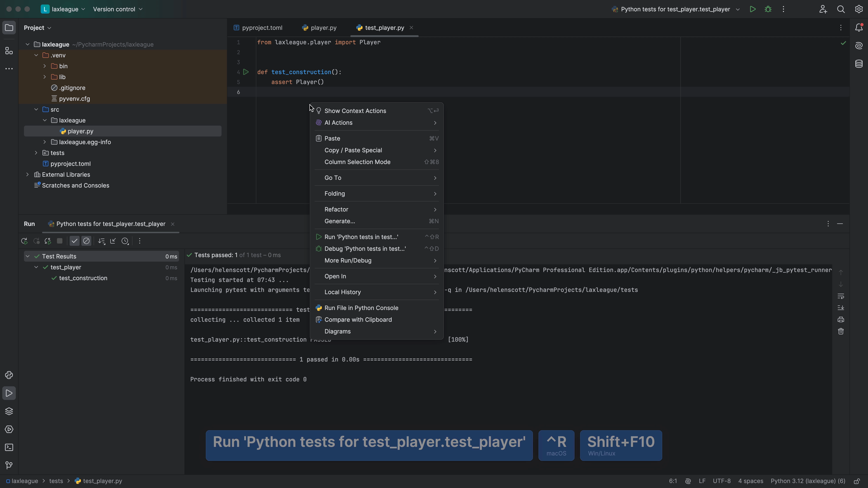
Task: Expand the src directory in file tree
Action: point(36,109)
